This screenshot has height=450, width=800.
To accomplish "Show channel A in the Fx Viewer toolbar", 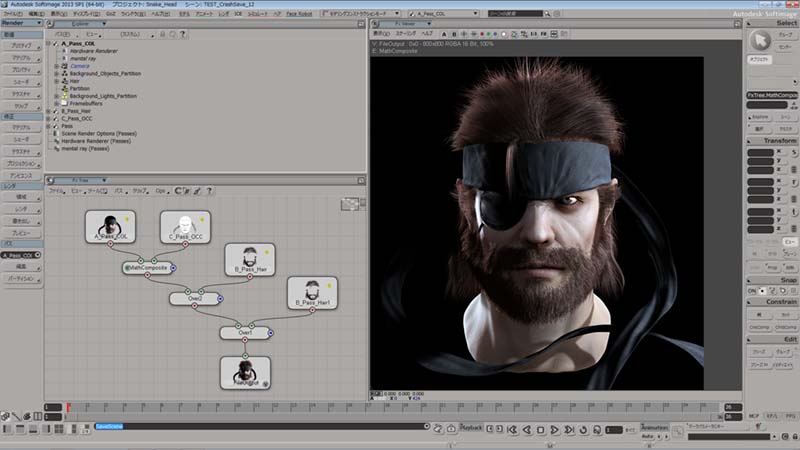I will pyautogui.click(x=443, y=34).
